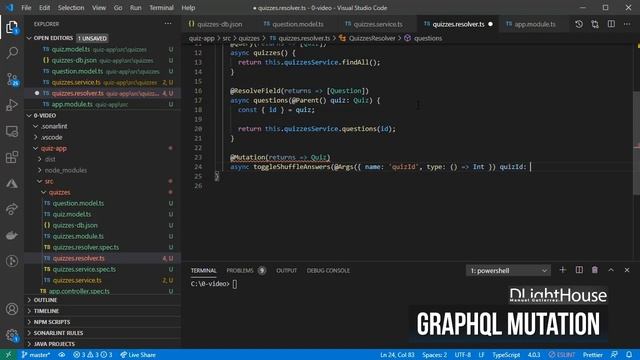Expand the Timeline section
The height and width of the screenshot is (360, 640).
click(x=102, y=311)
